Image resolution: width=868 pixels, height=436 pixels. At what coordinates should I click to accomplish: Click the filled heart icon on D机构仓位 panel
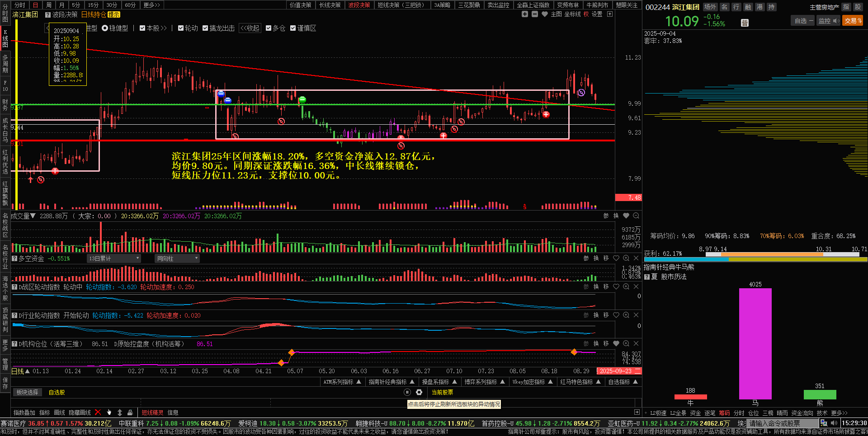[616, 343]
